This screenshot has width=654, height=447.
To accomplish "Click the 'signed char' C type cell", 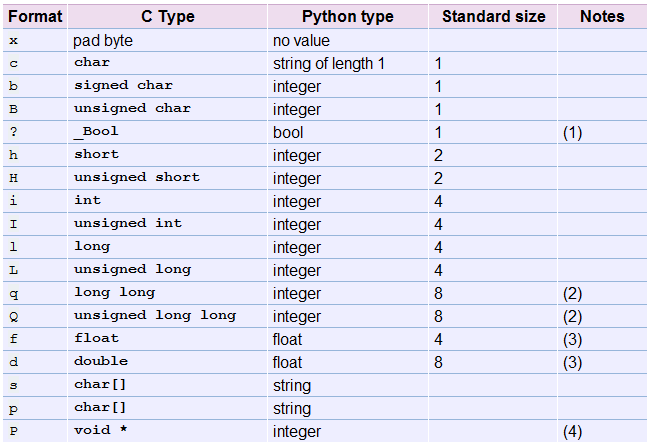I will coord(116,86).
